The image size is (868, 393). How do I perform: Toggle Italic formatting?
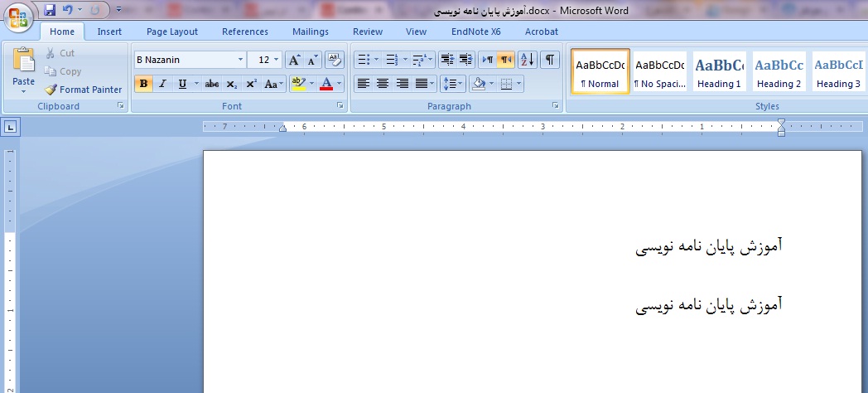(x=162, y=84)
